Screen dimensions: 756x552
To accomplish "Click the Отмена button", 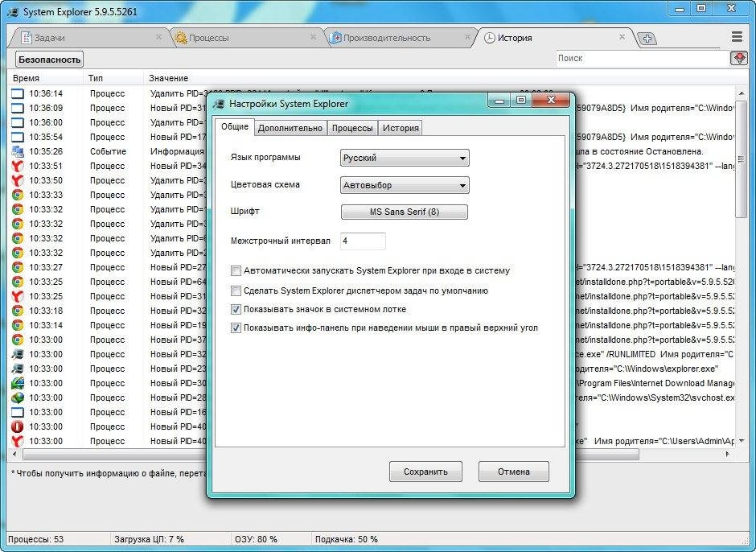I will tap(513, 472).
